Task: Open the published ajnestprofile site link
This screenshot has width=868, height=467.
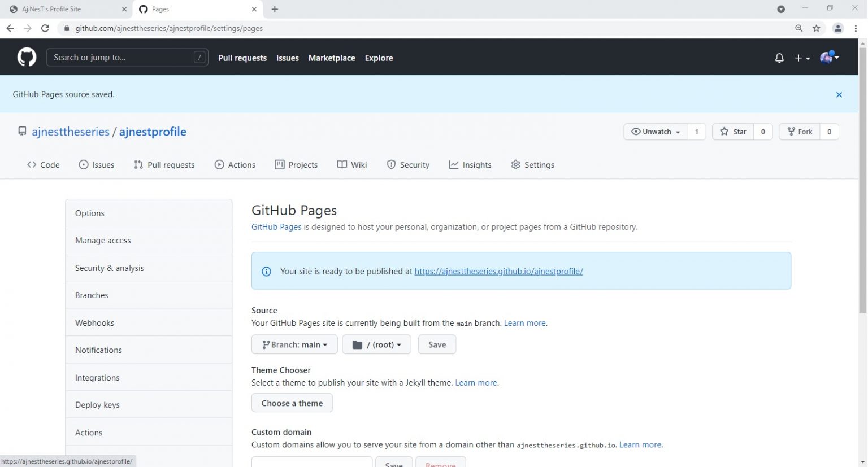Action: [498, 272]
